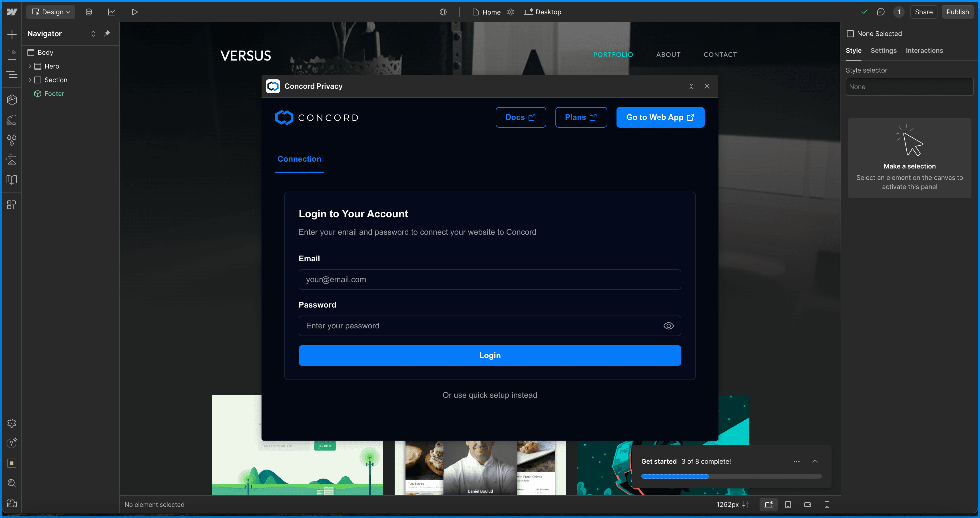Open the comments bubble icon
Image resolution: width=980 pixels, height=518 pixels.
click(x=880, y=12)
